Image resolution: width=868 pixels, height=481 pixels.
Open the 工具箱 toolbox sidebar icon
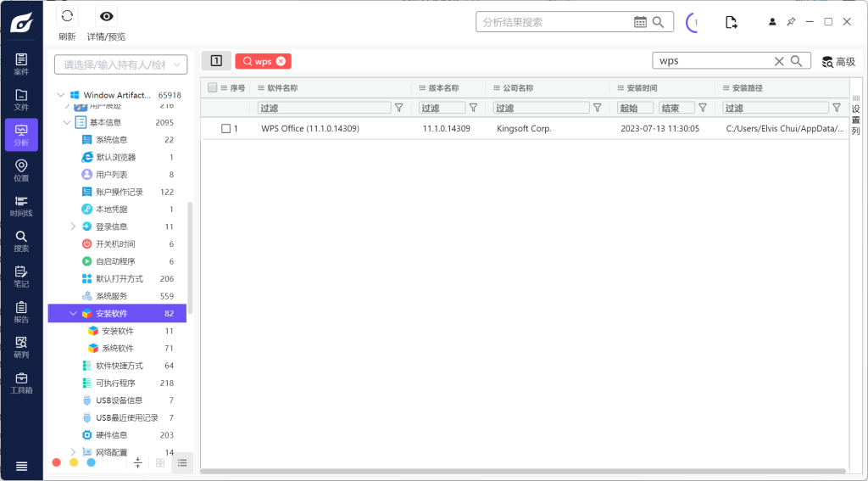(x=21, y=383)
